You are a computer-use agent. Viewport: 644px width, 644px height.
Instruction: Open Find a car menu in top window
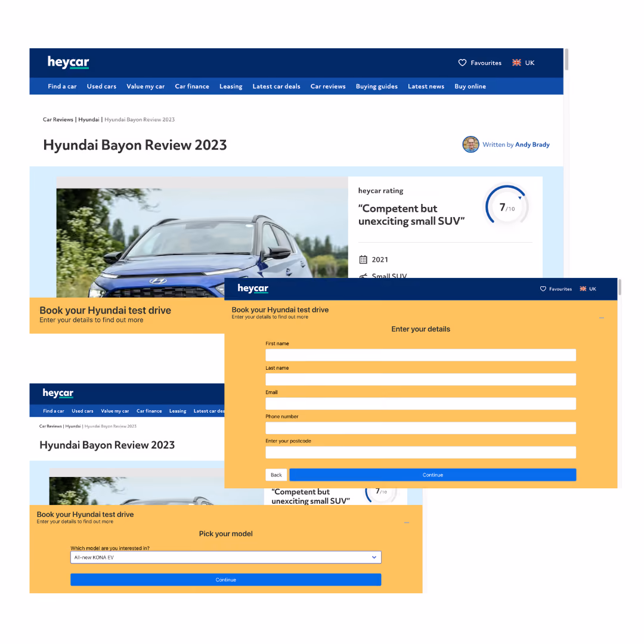(62, 86)
